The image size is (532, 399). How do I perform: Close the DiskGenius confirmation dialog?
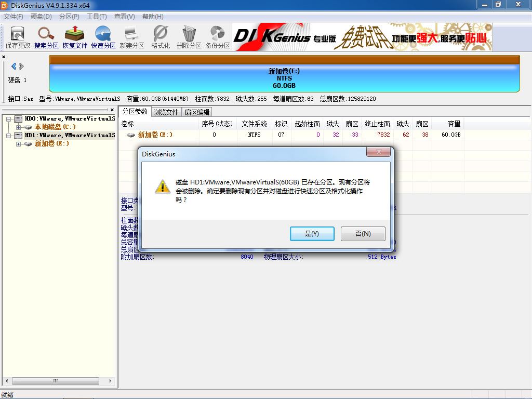tap(379, 152)
